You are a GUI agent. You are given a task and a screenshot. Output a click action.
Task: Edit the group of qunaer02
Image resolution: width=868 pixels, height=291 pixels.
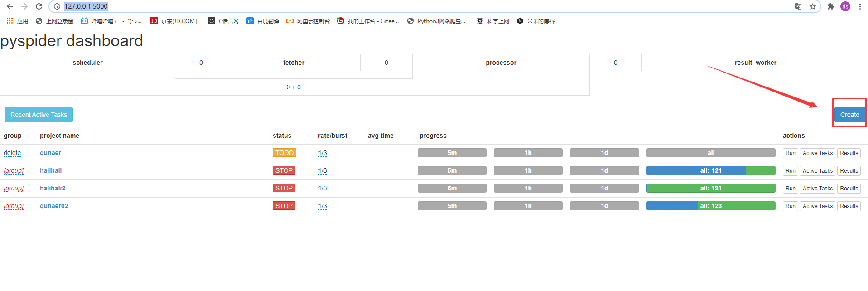click(x=14, y=206)
